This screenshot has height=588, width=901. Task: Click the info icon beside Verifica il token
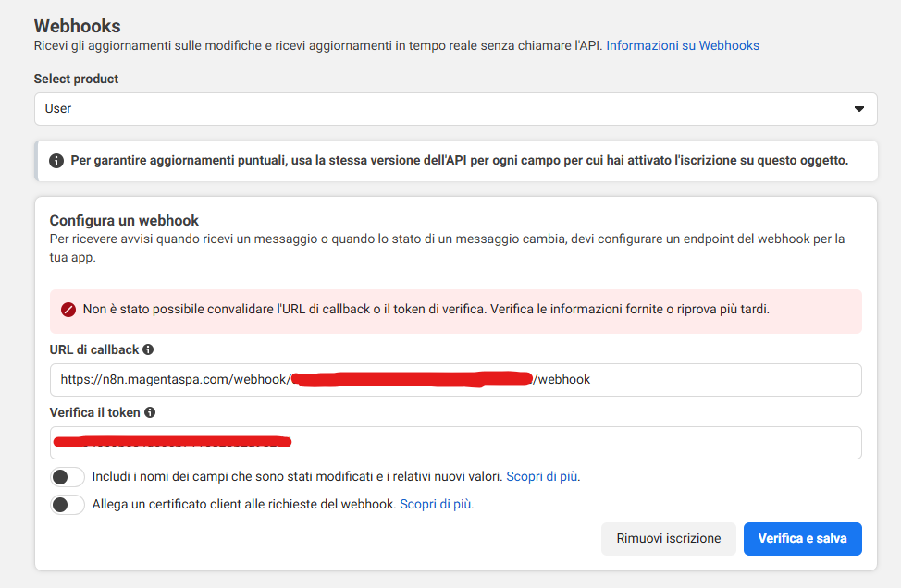(x=150, y=413)
